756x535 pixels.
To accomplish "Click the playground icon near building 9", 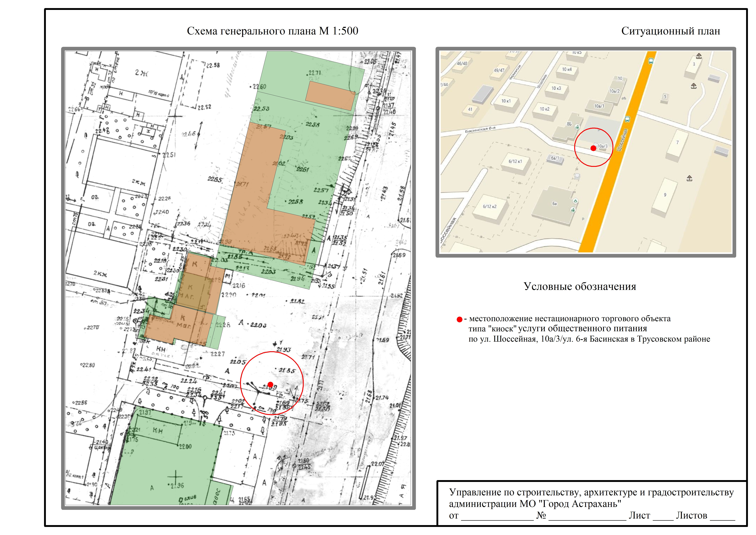I will pos(690,179).
